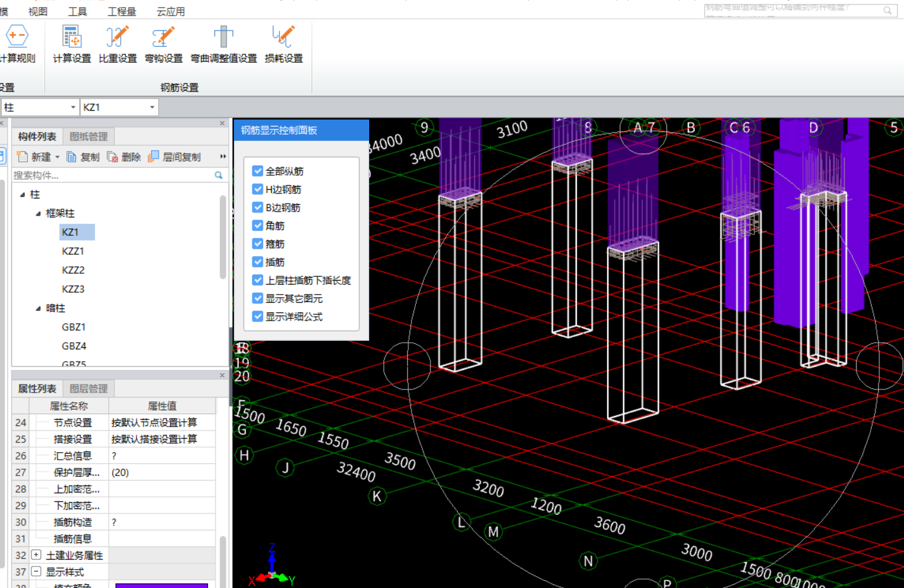
Task: Toggle 显示详细公式 checkbox
Action: (257, 316)
